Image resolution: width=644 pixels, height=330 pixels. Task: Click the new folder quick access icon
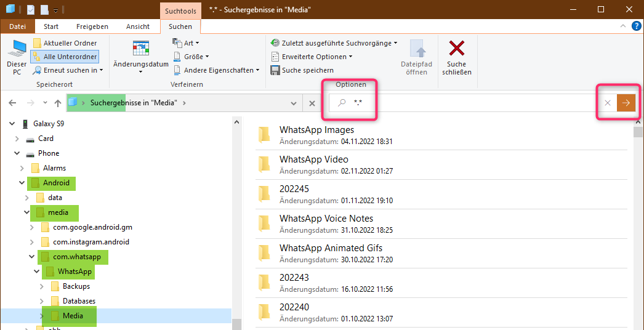[x=44, y=9]
